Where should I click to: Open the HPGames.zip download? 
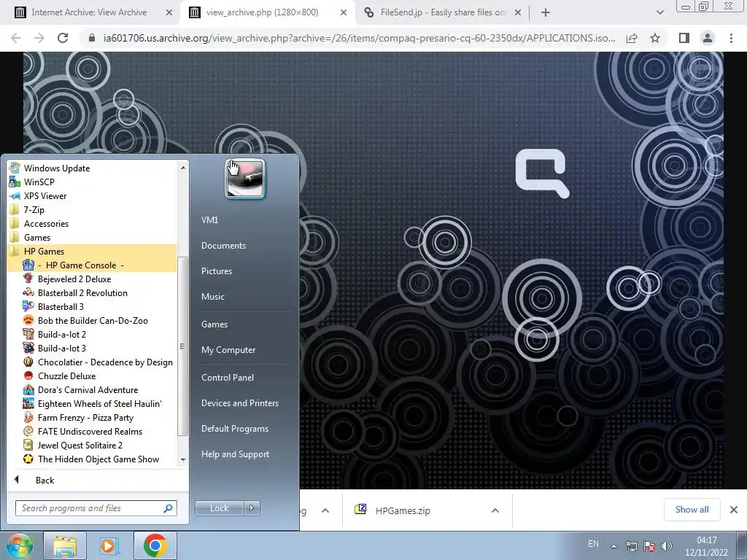[x=403, y=510]
